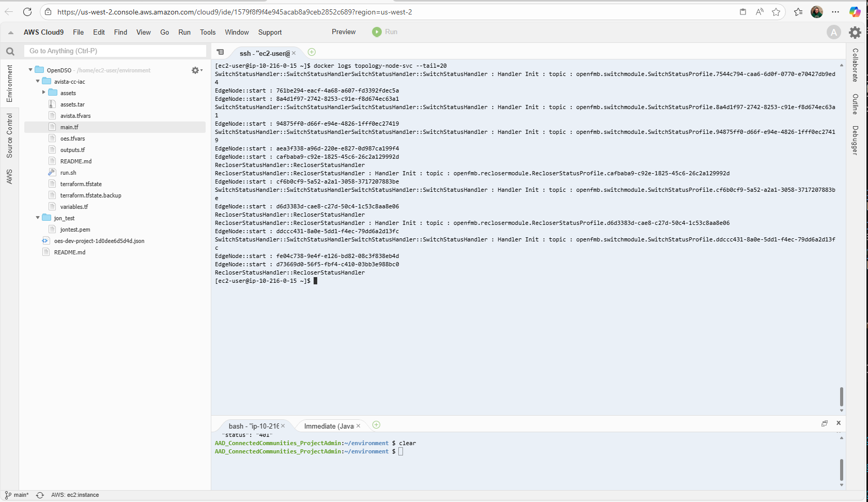
Task: Open the Cloud9 preferences gear icon
Action: (855, 33)
